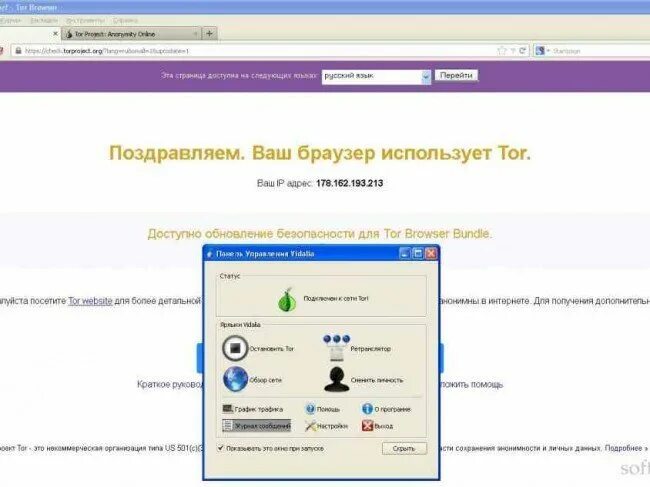Open the network overview globe icon
This screenshot has height=487, width=650.
click(x=235, y=379)
